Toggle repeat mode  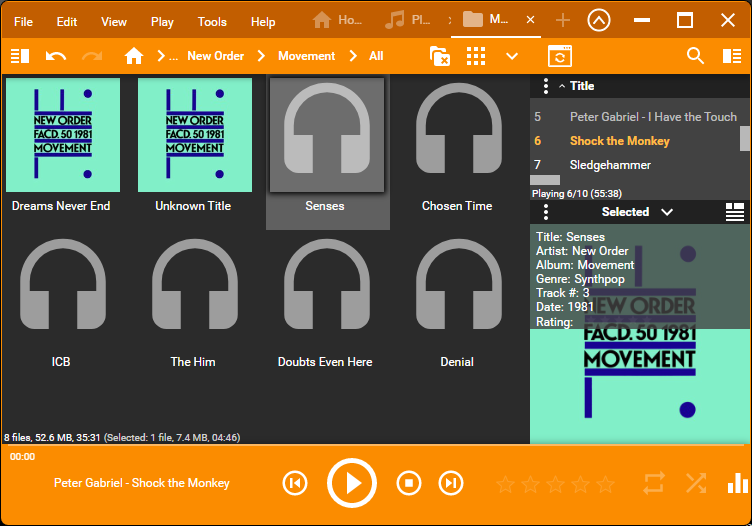coord(654,484)
